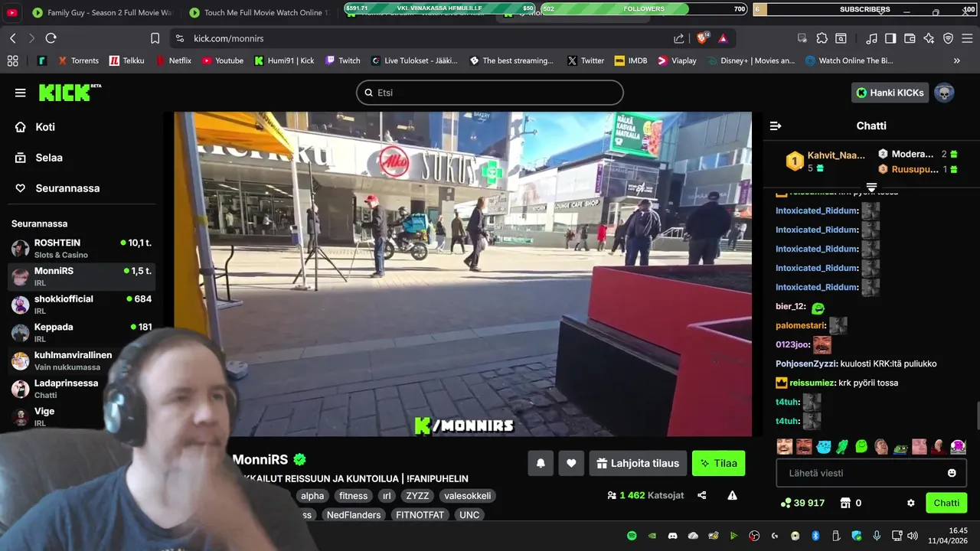The width and height of the screenshot is (980, 551).
Task: Follow MonniRS with the heart button
Action: point(571,463)
